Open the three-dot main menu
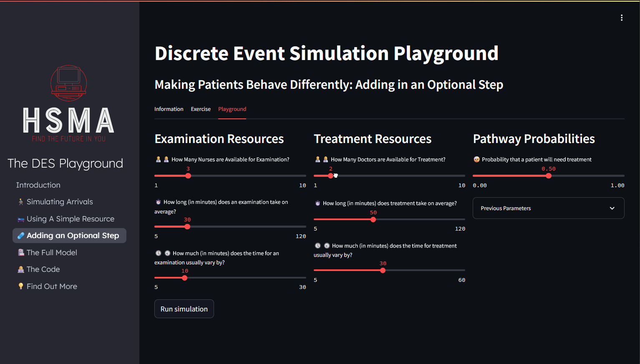This screenshot has height=364, width=640. click(x=621, y=18)
